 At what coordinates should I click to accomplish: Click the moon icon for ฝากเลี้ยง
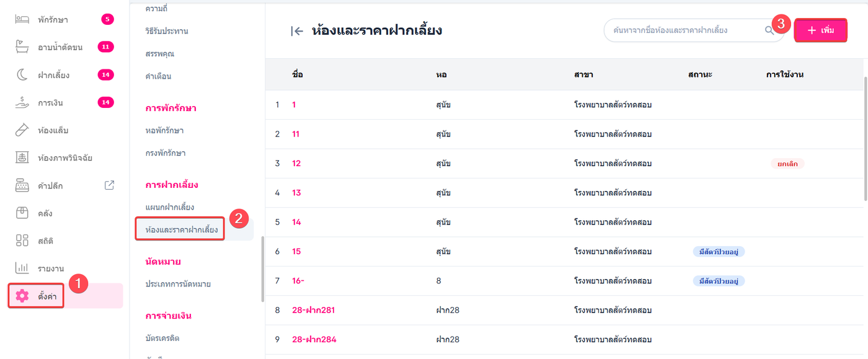[x=22, y=75]
